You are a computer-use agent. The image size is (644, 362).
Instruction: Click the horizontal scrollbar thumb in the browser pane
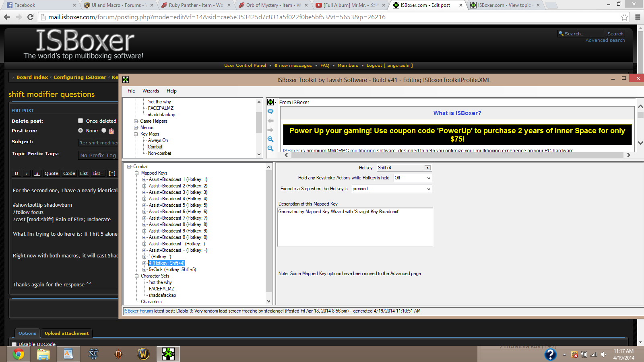coord(456,155)
